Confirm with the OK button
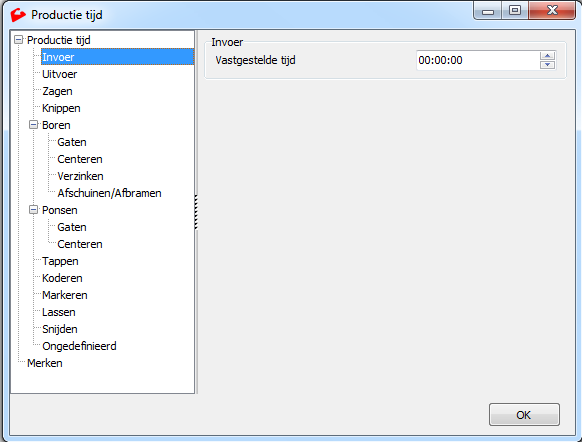The width and height of the screenshot is (582, 442). (524, 415)
